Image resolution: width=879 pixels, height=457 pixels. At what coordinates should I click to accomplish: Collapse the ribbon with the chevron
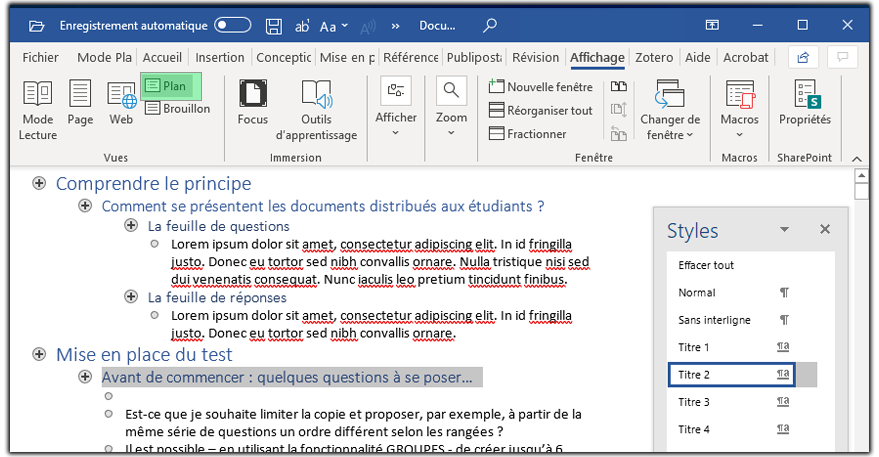(x=857, y=159)
